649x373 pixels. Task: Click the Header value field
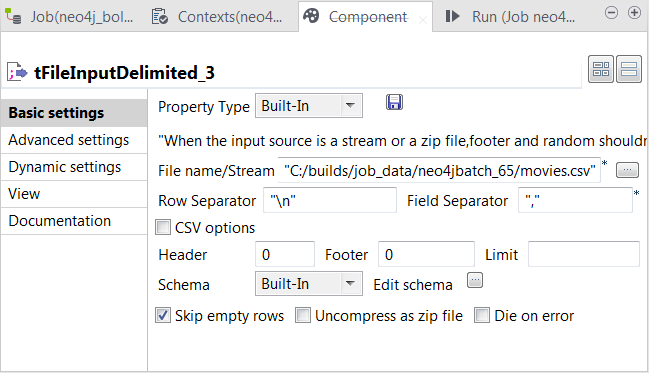click(x=285, y=255)
